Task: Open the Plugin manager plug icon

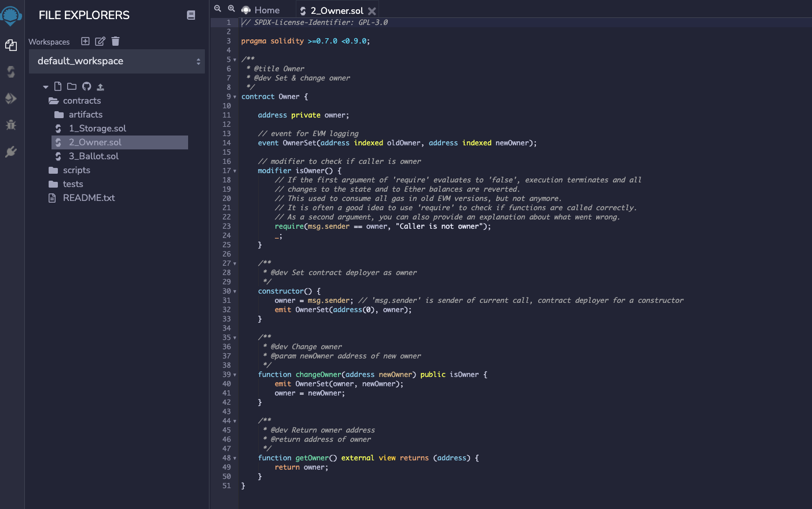Action: click(11, 152)
